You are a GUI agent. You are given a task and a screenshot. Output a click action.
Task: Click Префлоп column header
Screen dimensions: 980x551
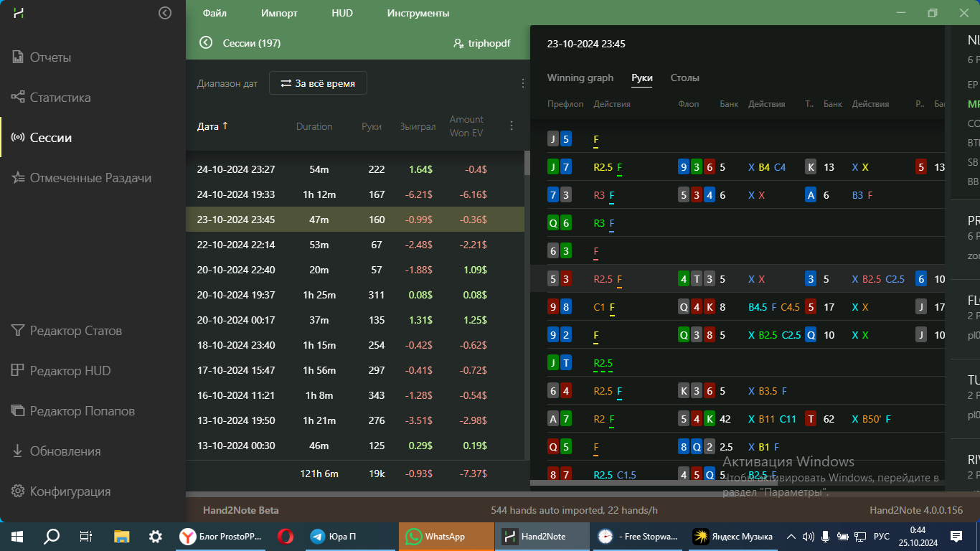(x=565, y=104)
